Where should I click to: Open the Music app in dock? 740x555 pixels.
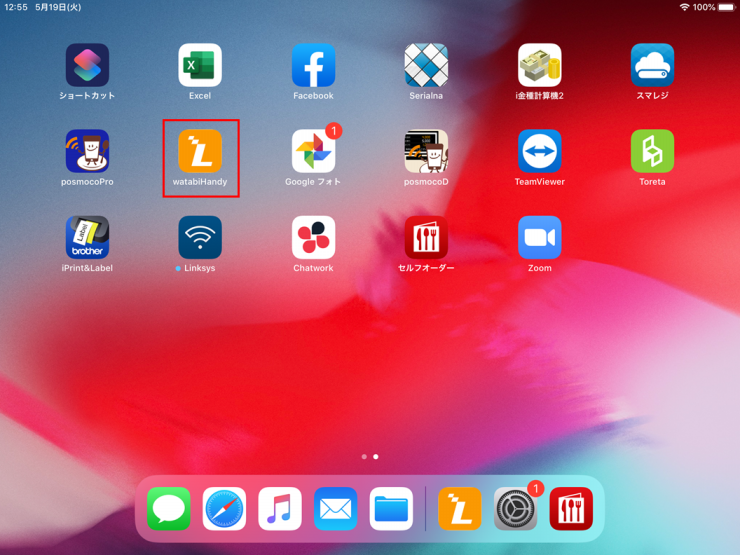(280, 509)
